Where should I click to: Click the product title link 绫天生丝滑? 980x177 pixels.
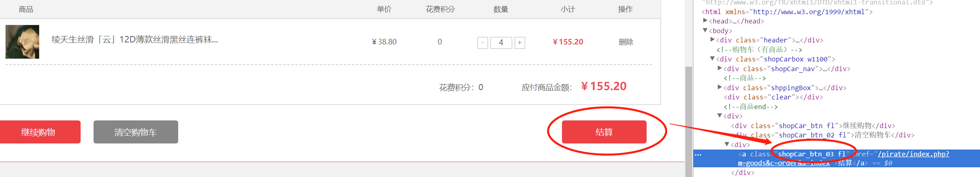[x=135, y=40]
